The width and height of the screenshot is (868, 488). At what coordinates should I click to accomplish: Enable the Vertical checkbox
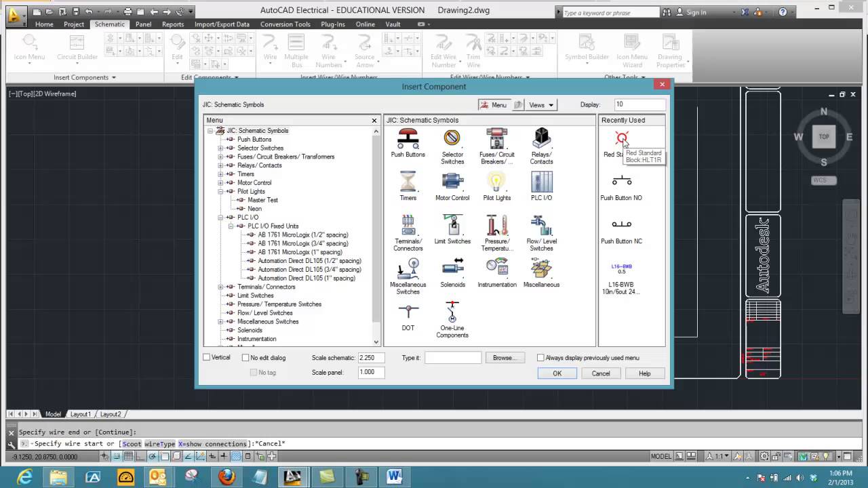pyautogui.click(x=207, y=357)
